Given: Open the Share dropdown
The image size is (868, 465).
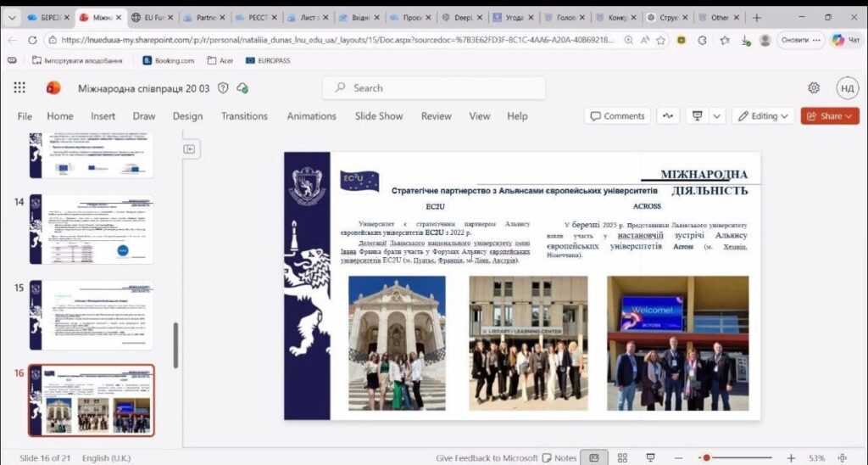Looking at the screenshot, I should [830, 116].
